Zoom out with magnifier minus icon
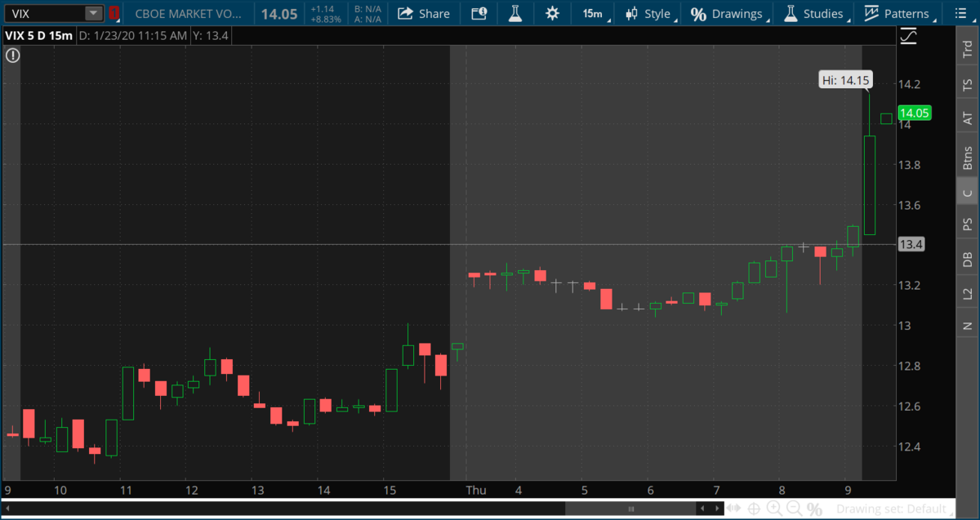This screenshot has width=980, height=520. (792, 509)
